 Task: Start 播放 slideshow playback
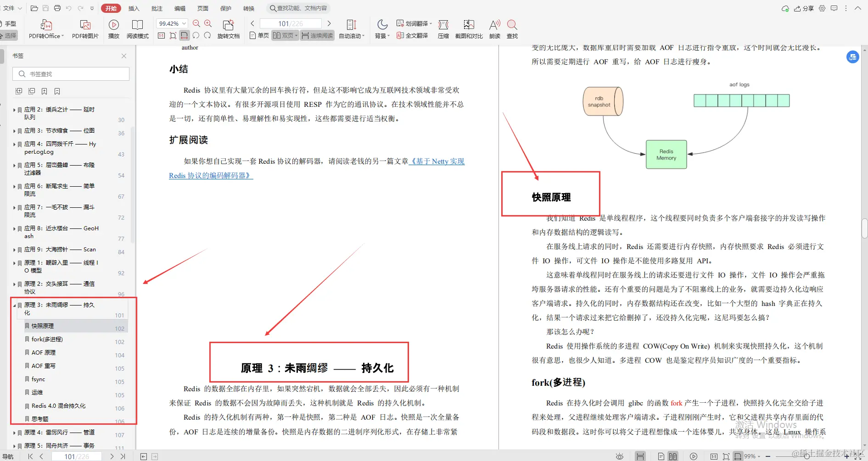pos(113,28)
